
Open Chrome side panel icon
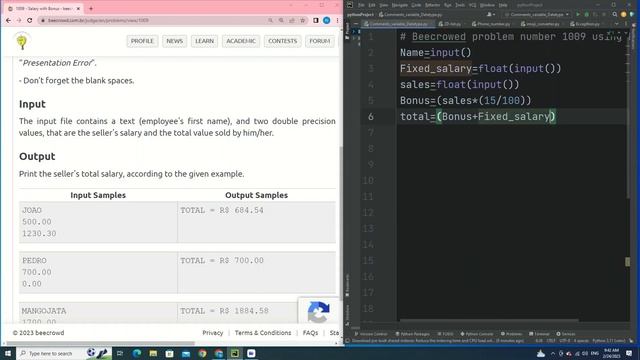(x=316, y=20)
